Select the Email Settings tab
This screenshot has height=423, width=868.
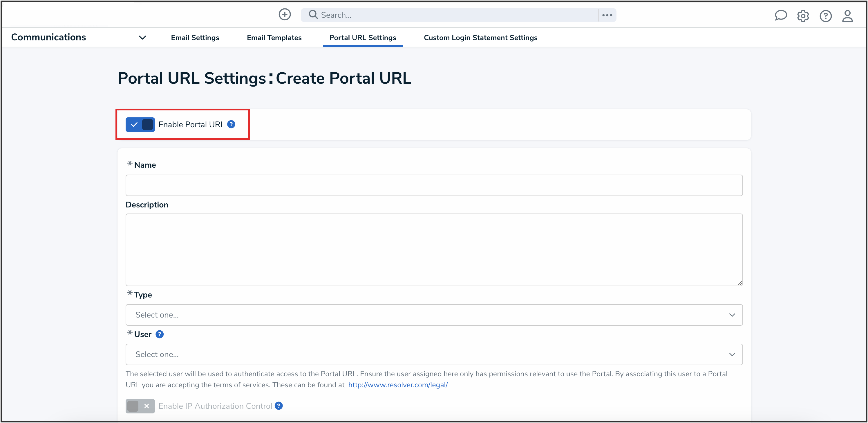pyautogui.click(x=195, y=37)
